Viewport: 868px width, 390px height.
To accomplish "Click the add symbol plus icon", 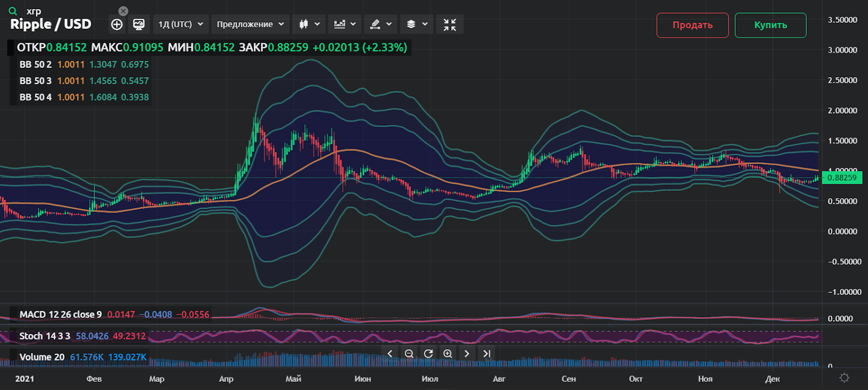I will 117,24.
